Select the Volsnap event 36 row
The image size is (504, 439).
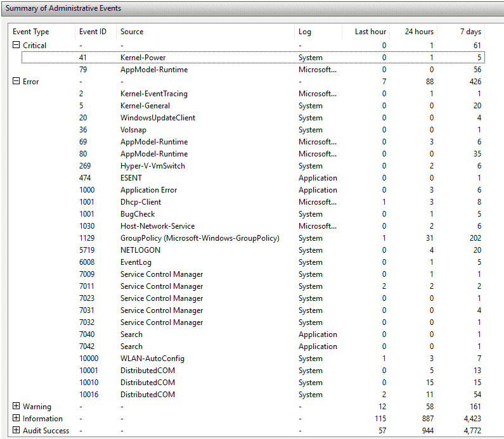pyautogui.click(x=253, y=130)
